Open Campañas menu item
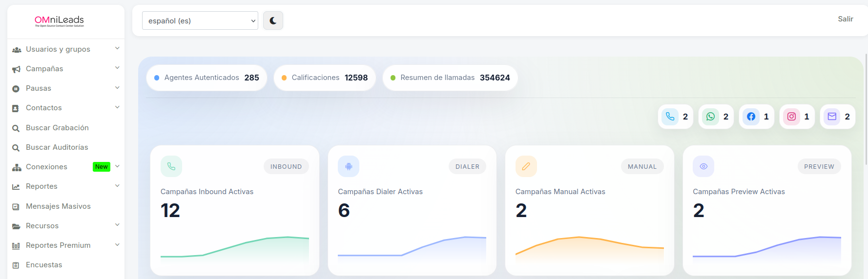The height and width of the screenshot is (279, 868). pos(66,69)
